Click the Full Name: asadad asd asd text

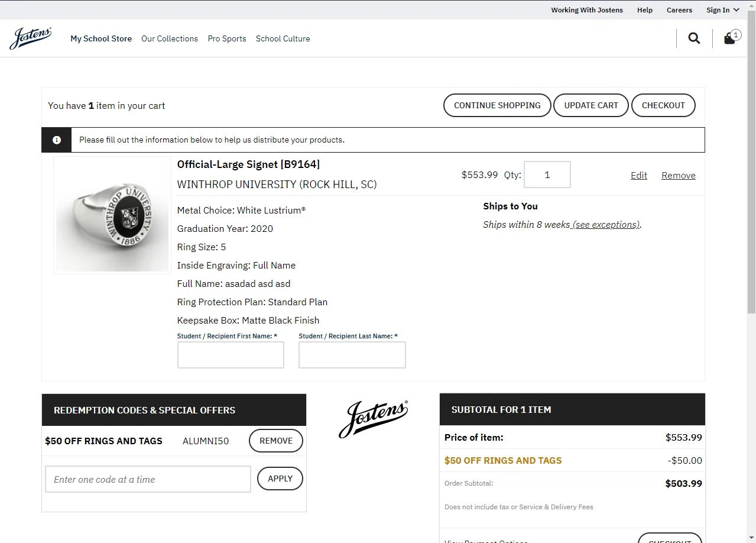tap(234, 283)
